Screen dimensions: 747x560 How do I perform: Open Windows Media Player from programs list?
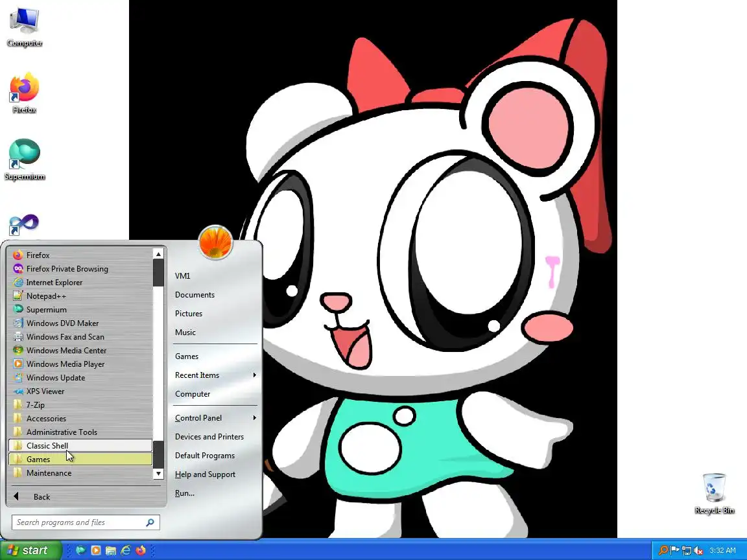(x=80, y=364)
